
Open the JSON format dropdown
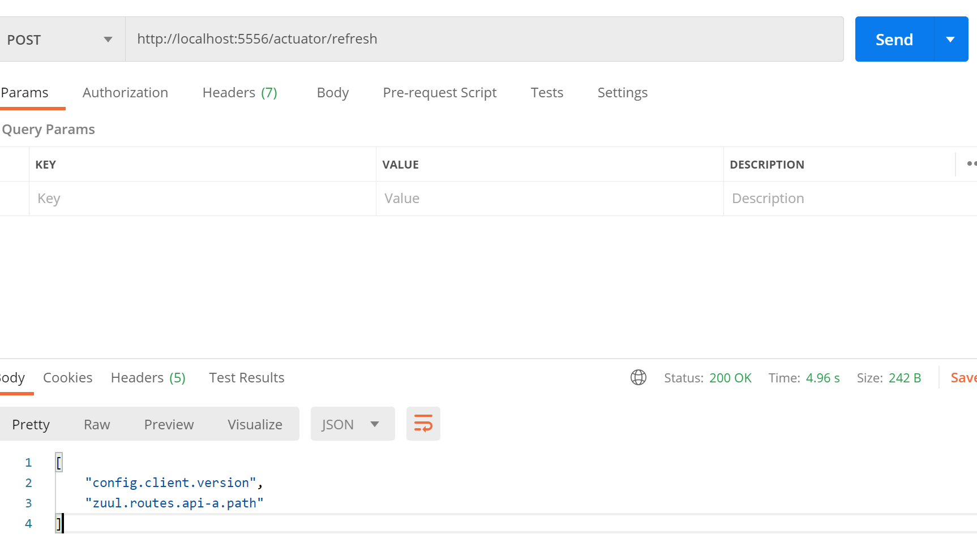(353, 424)
